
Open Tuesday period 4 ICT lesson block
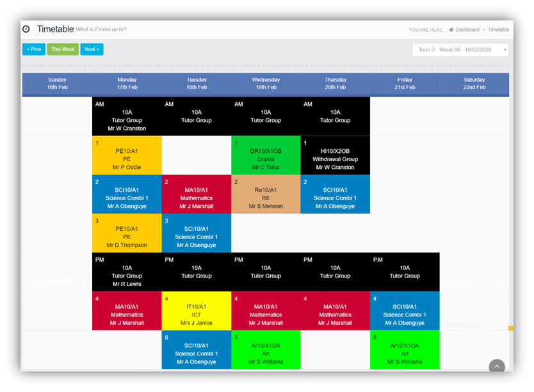pyautogui.click(x=197, y=311)
